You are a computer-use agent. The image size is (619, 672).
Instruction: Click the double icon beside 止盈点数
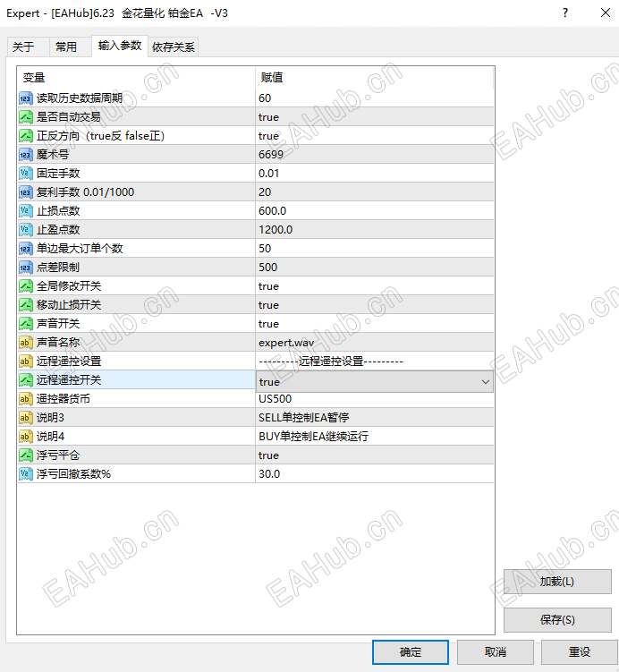pos(26,230)
